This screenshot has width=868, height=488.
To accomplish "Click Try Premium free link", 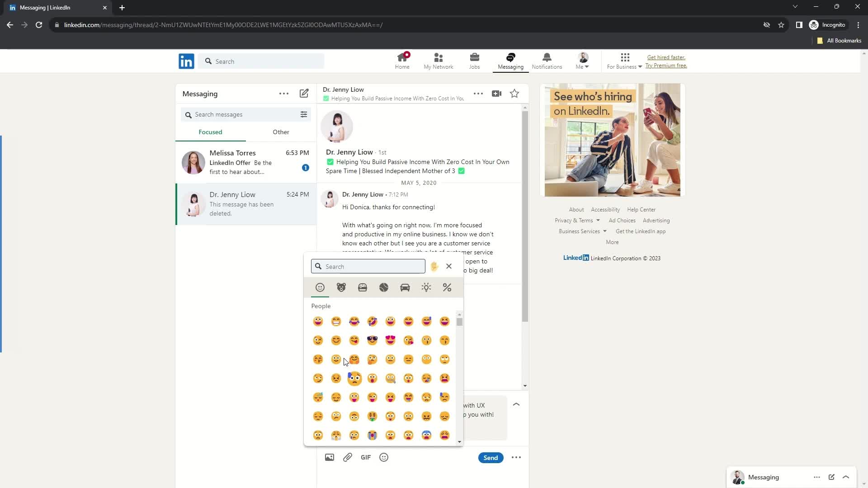I will 666,66.
